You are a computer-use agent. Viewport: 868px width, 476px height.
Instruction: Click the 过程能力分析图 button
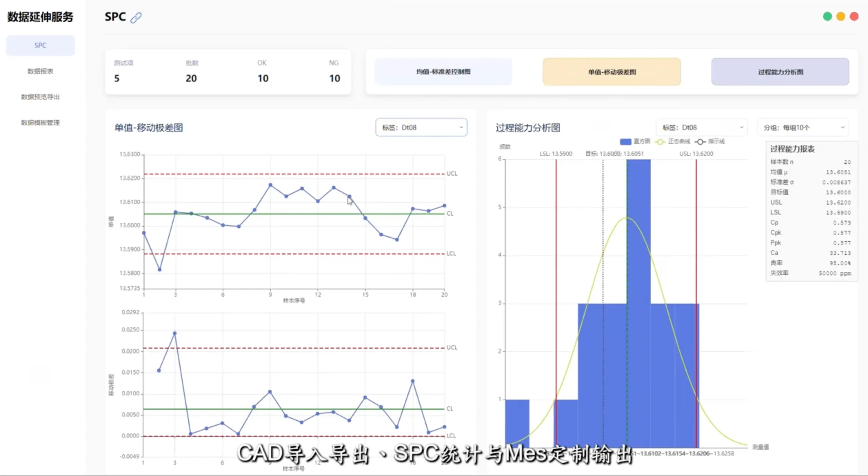coord(780,72)
